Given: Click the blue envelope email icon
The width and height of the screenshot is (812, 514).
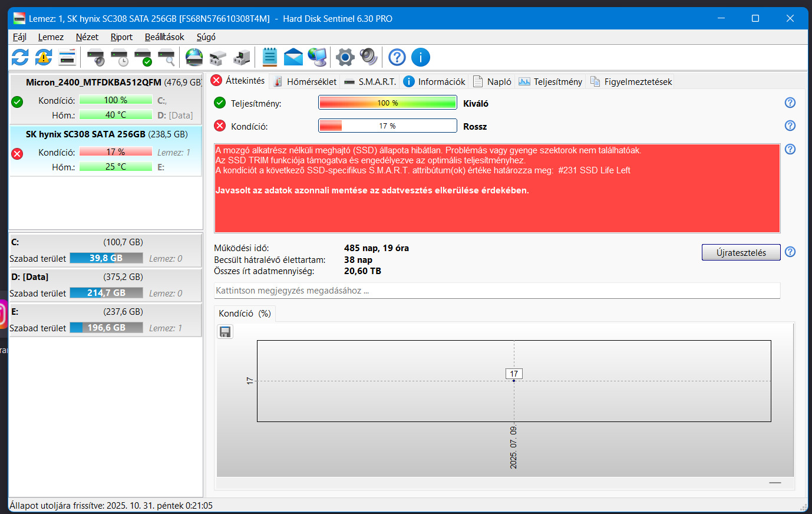Looking at the screenshot, I should coord(293,57).
